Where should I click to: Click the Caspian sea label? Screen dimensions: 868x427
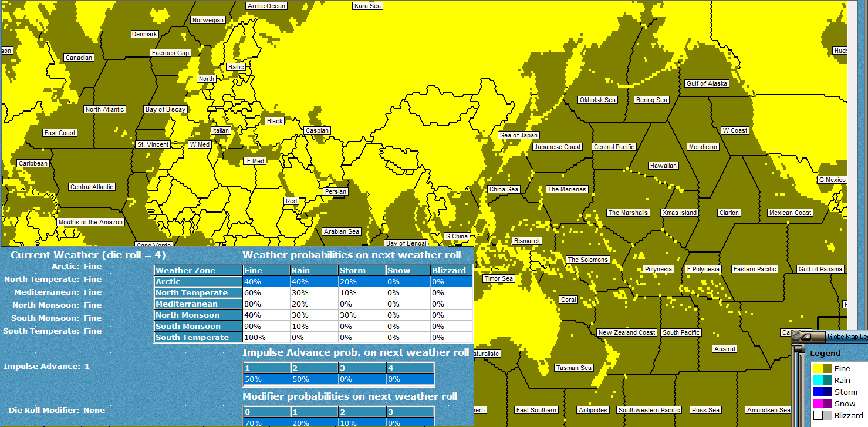(x=317, y=130)
